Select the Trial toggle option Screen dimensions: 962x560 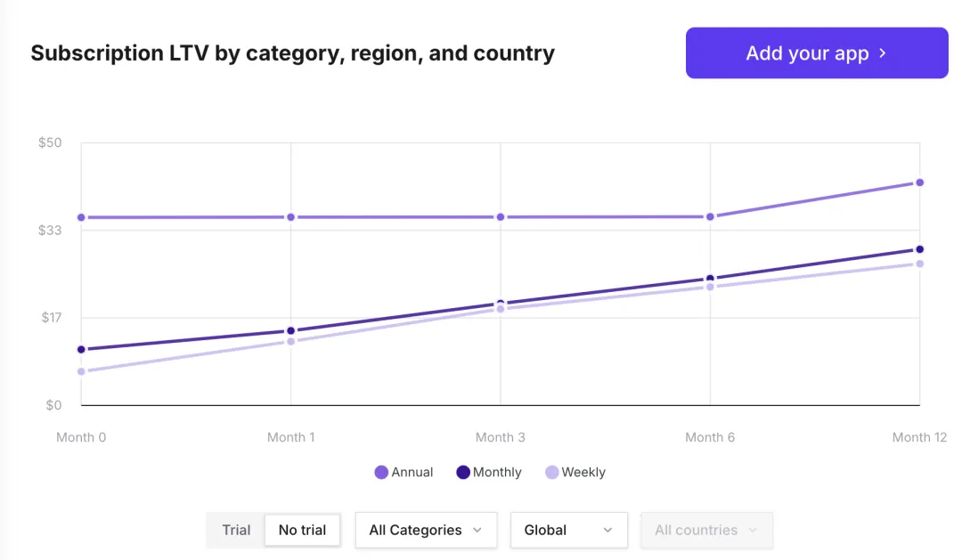click(x=236, y=530)
